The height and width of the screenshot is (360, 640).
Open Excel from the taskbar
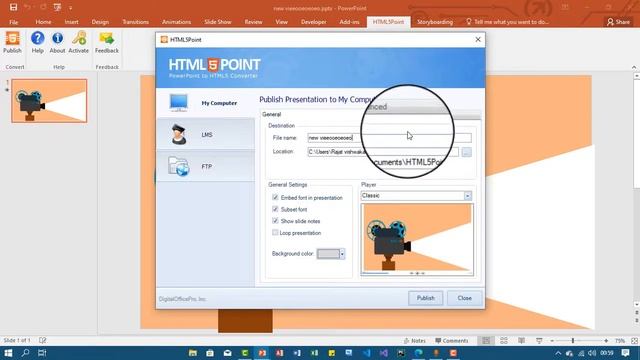[x=314, y=353]
